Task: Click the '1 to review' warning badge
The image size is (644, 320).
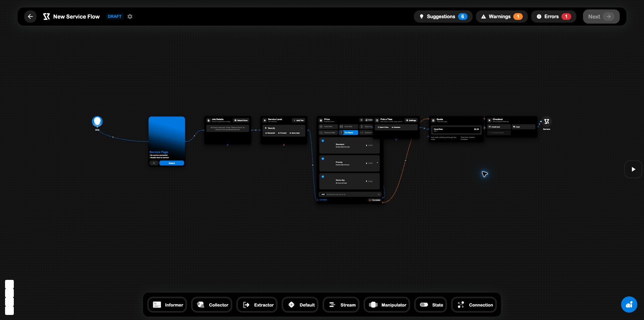Action: click(375, 200)
